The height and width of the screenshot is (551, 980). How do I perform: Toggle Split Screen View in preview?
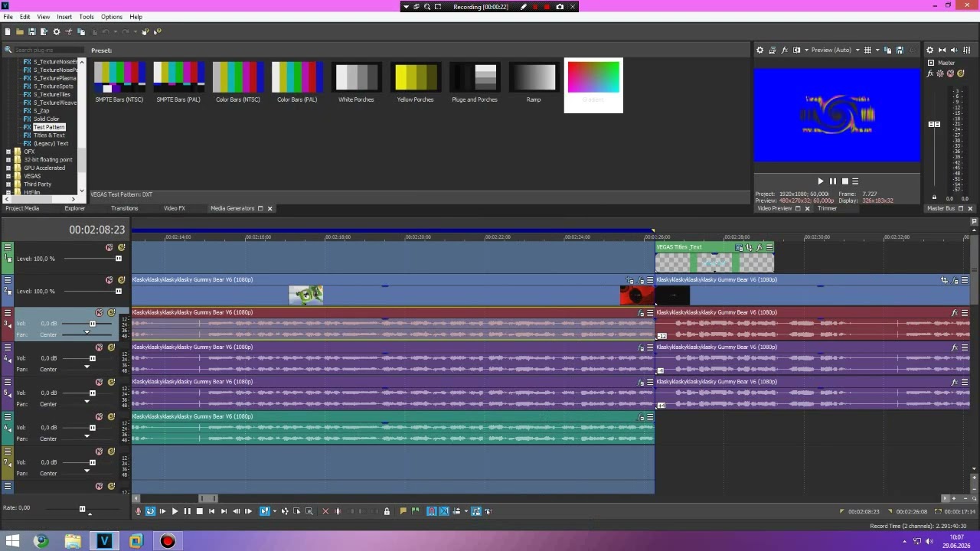point(797,50)
